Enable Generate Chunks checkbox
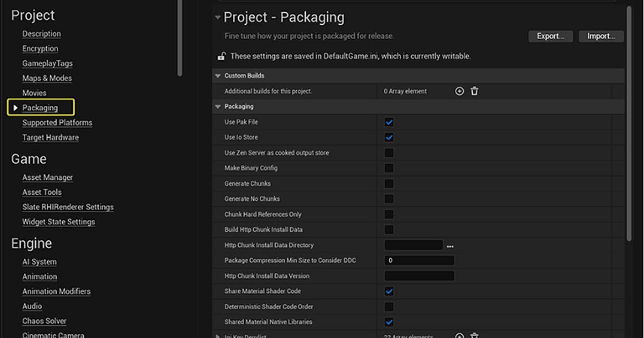 [x=389, y=183]
